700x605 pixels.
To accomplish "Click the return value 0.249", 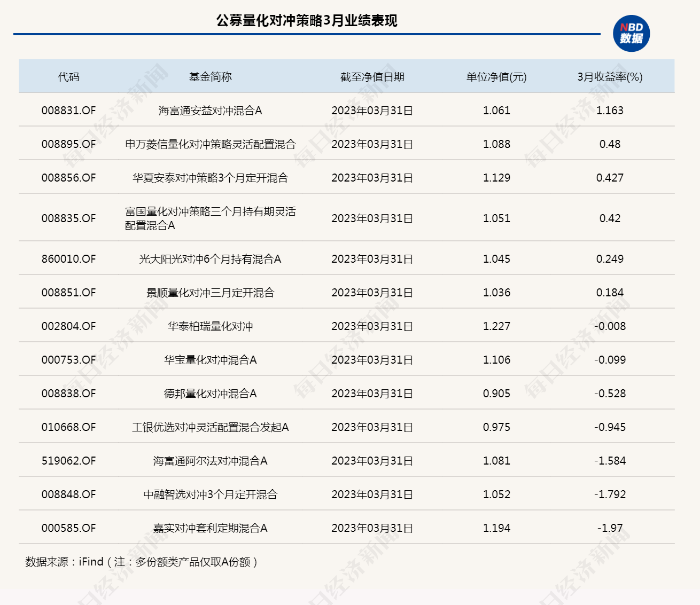I will point(610,259).
